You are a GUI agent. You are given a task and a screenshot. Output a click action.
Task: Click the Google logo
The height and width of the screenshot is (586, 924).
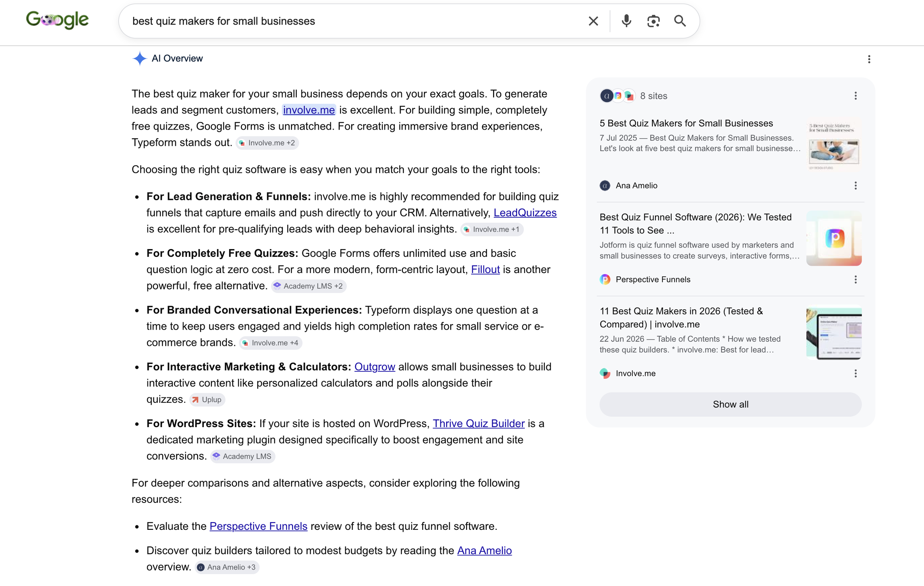tap(57, 20)
